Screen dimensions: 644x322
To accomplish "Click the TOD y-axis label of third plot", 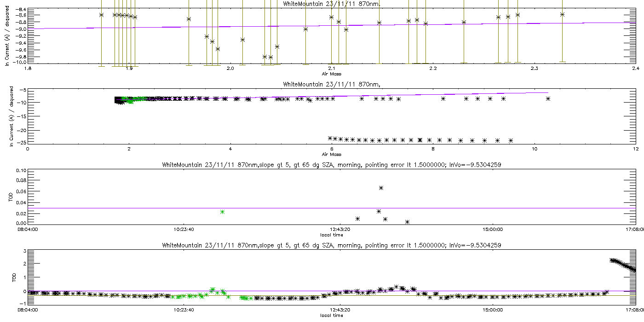I will click(11, 197).
